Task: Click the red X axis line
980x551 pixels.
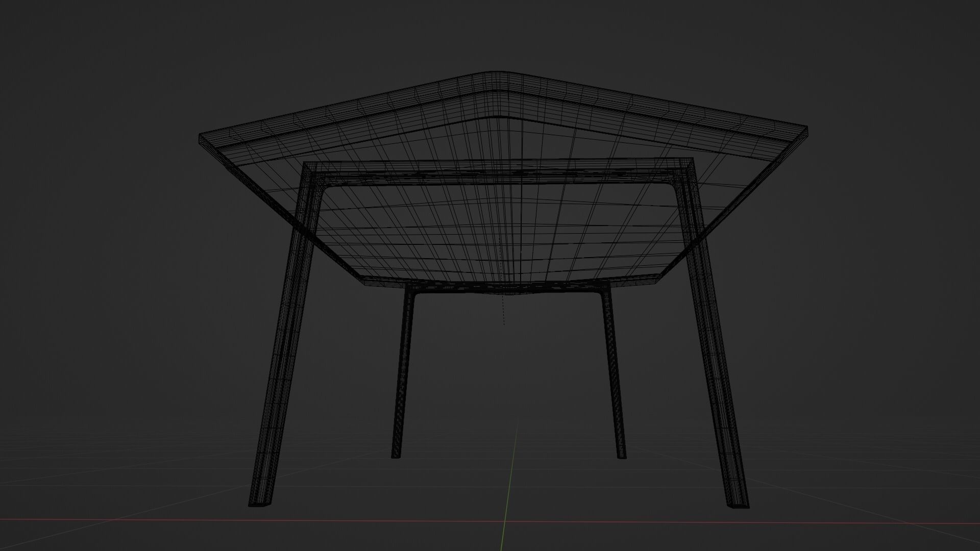Action: 490,521
